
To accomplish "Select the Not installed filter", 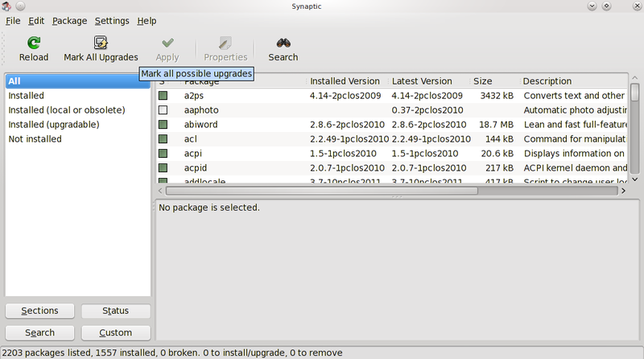I will [x=78, y=138].
